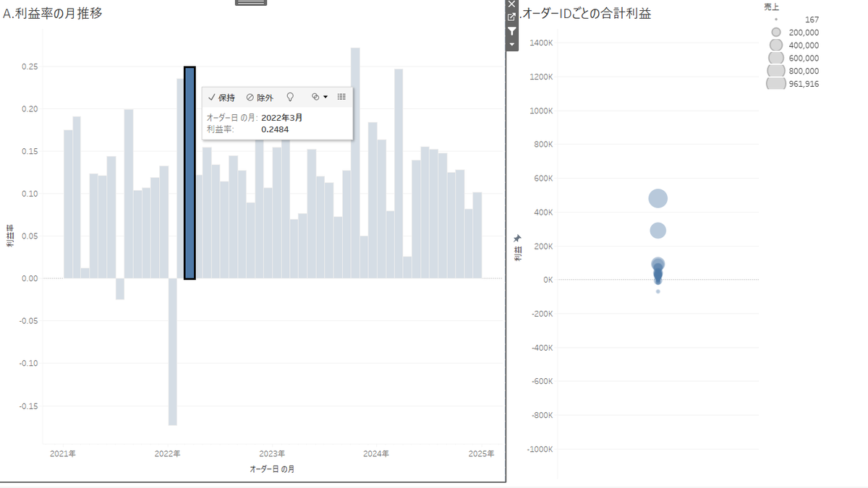Click the pin icon beside the 利益 axis
The width and height of the screenshot is (868, 488).
coord(516,238)
